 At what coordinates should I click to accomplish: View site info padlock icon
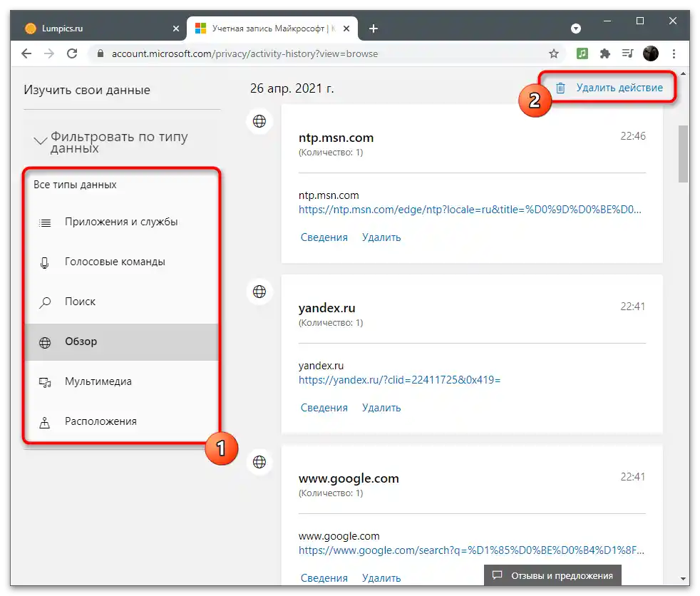click(x=101, y=53)
